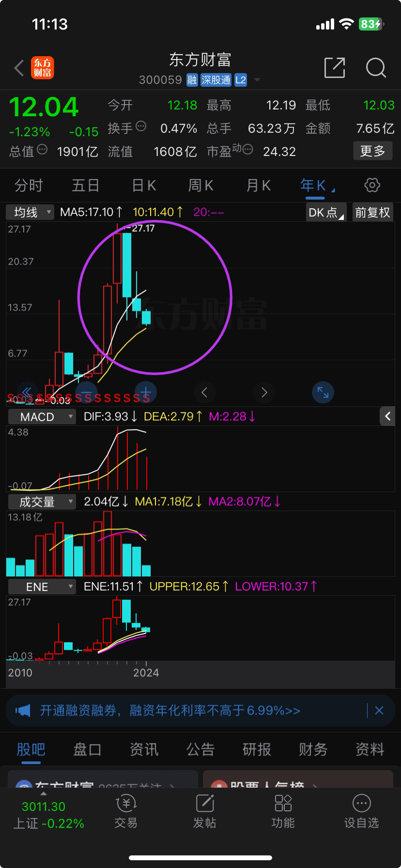Tap the tallest bar in volume chart
This screenshot has width=401, height=868.
(108, 543)
